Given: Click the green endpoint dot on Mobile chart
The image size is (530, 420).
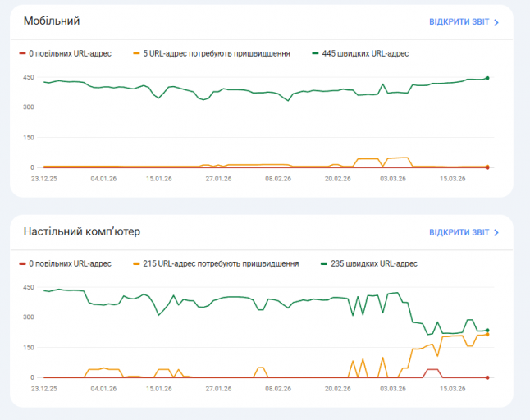Looking at the screenshot, I should 487,78.
